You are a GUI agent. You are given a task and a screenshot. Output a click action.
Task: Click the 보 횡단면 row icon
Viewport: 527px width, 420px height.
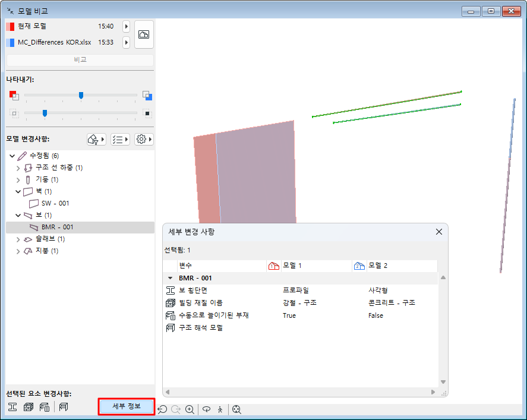tap(171, 290)
